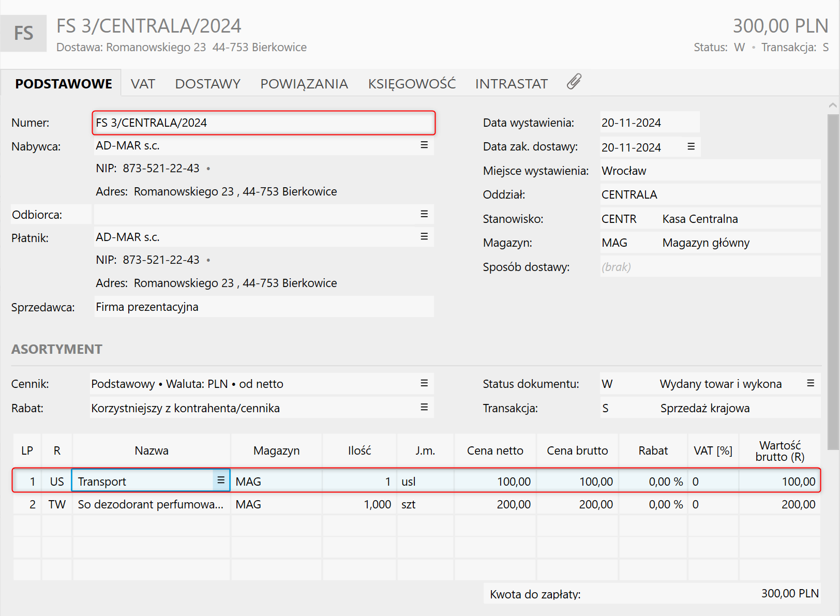
Task: Select the So dezodorant perfumowany row
Action: click(151, 504)
